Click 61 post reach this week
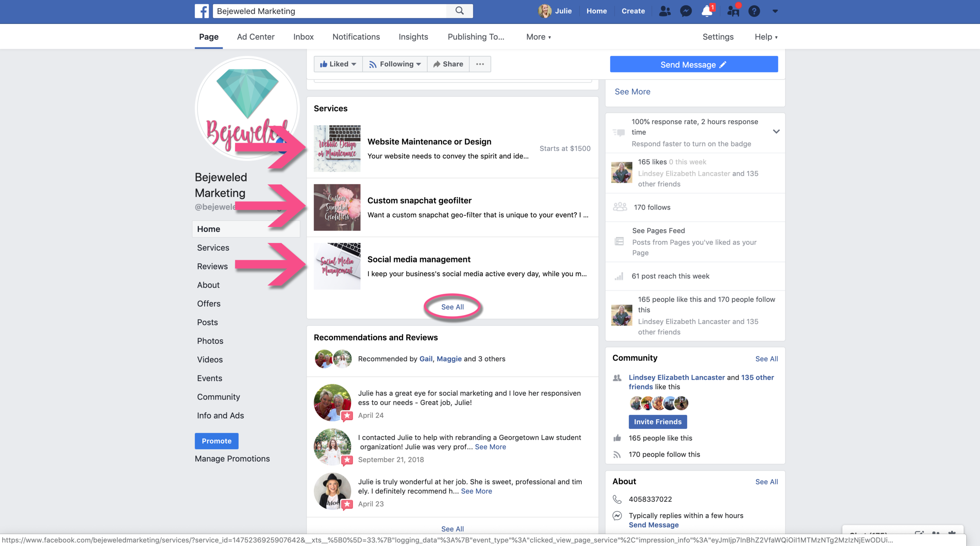The image size is (980, 546). click(670, 276)
